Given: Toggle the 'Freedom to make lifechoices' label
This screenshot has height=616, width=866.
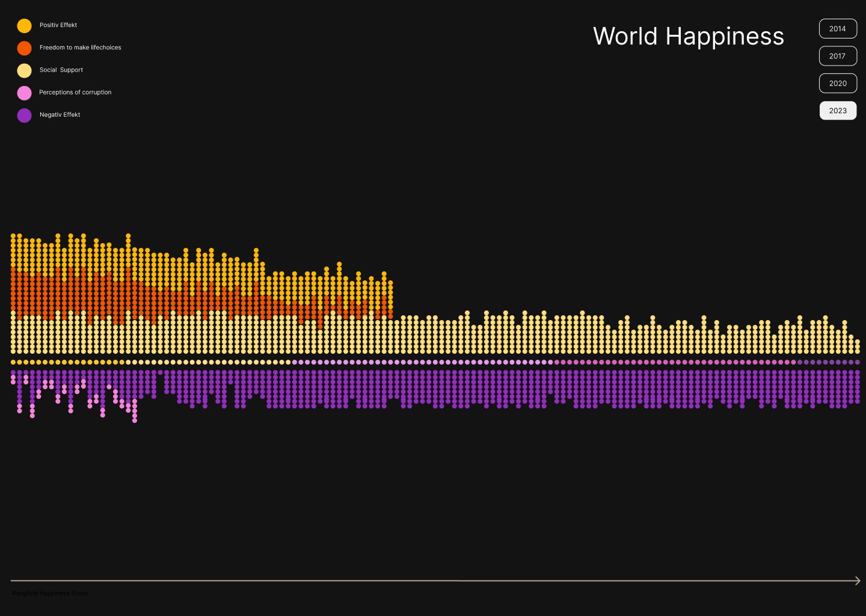Looking at the screenshot, I should tap(80, 48).
